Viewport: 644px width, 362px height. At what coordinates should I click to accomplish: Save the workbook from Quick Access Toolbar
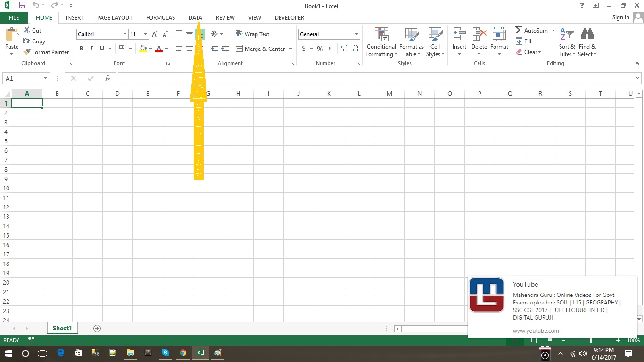point(22,6)
